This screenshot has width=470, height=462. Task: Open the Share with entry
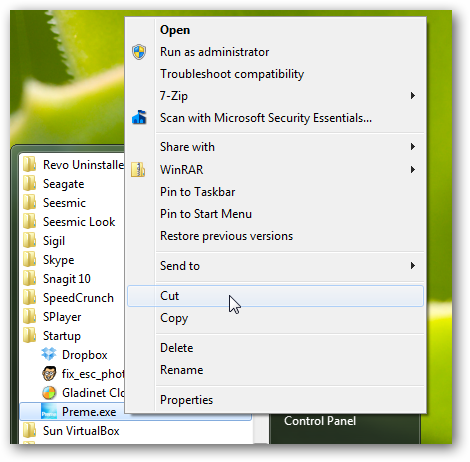275,147
